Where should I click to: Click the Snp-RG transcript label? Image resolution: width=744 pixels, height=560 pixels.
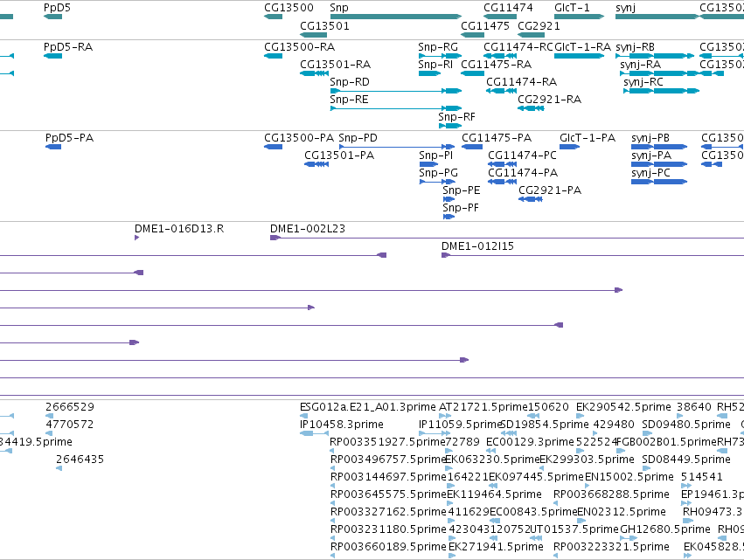pos(438,47)
